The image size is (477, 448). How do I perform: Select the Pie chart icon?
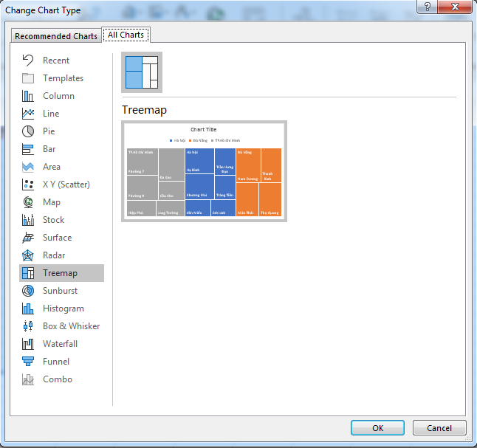click(28, 131)
